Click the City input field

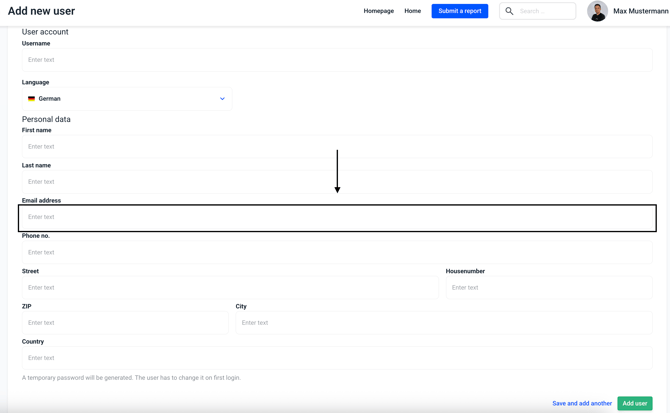coord(443,323)
